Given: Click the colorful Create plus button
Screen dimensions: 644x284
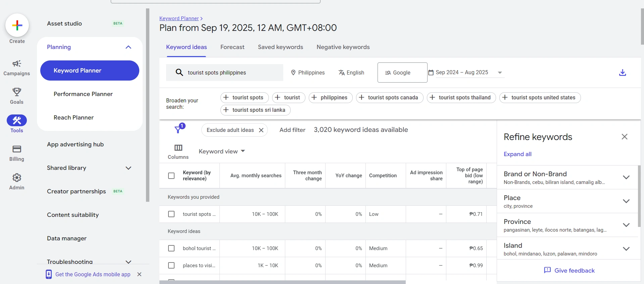Looking at the screenshot, I should click(x=17, y=25).
